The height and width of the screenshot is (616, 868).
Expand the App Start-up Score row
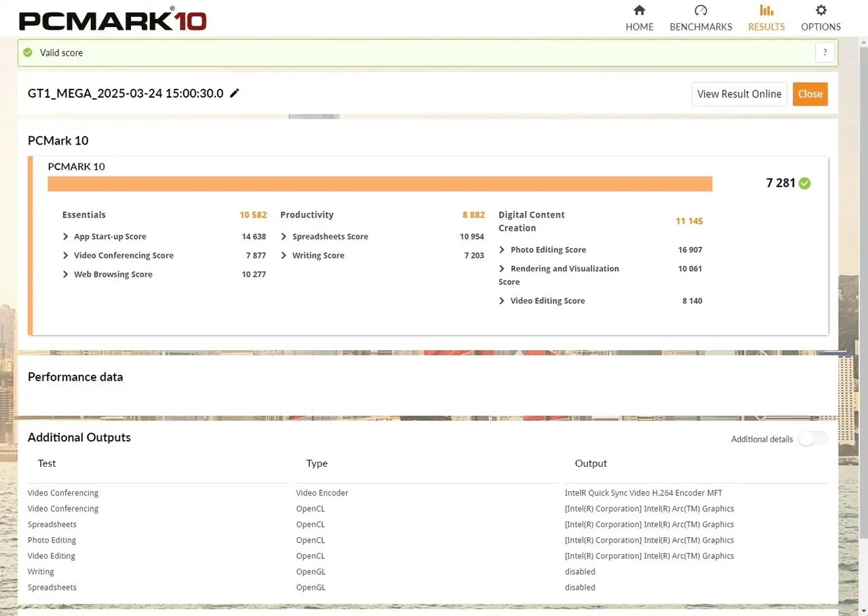[66, 237]
